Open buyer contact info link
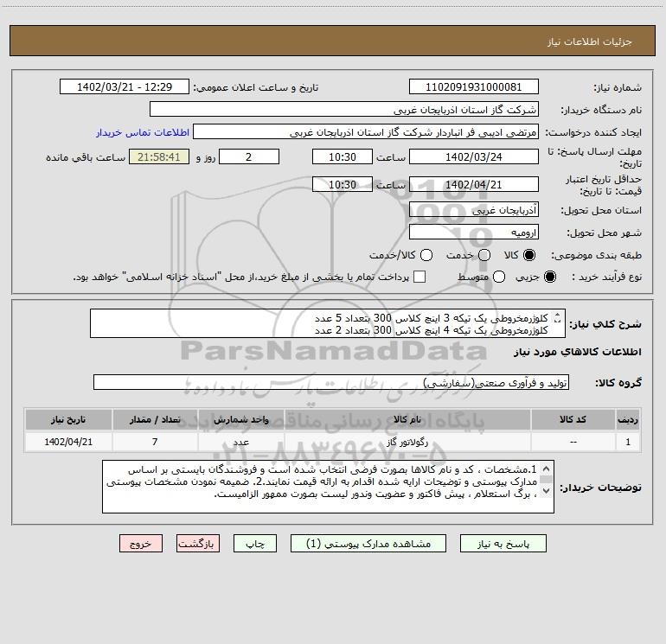666x644 pixels. click(143, 132)
